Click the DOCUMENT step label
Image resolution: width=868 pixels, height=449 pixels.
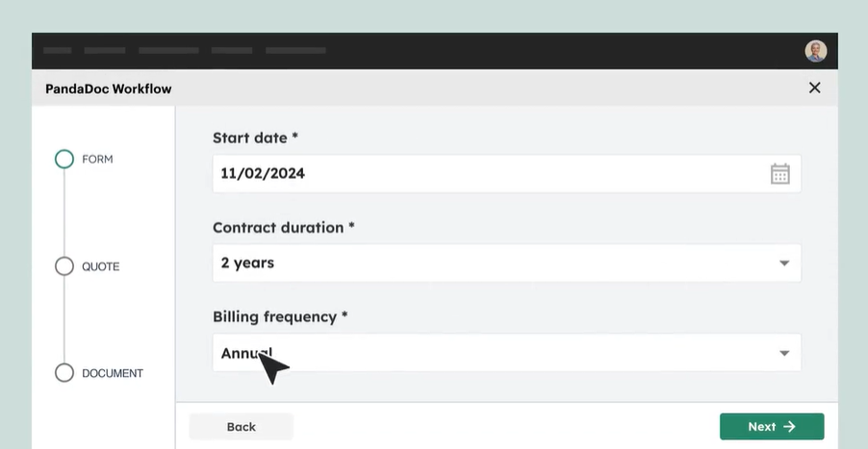[113, 373]
